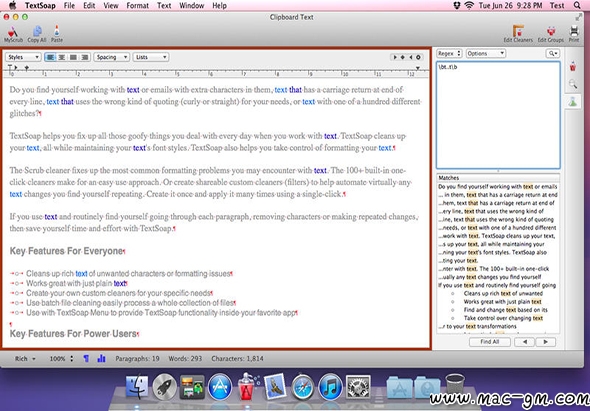The height and width of the screenshot is (411, 590).
Task: Open the Format menu
Action: point(137,5)
